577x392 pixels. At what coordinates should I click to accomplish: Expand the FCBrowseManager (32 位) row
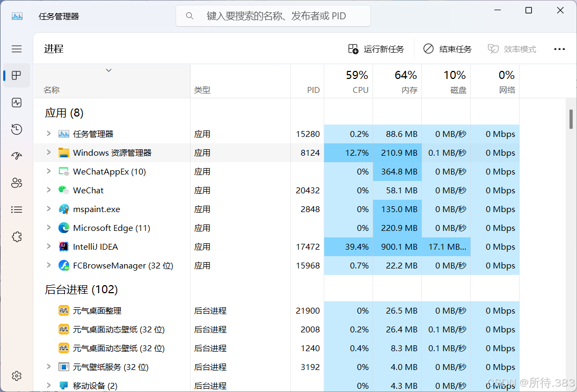pos(48,265)
